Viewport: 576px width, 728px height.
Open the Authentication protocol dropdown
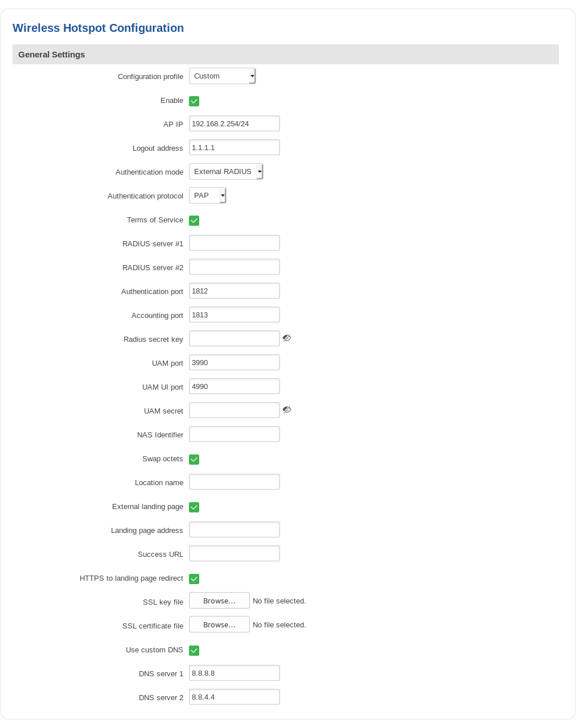[x=207, y=195]
